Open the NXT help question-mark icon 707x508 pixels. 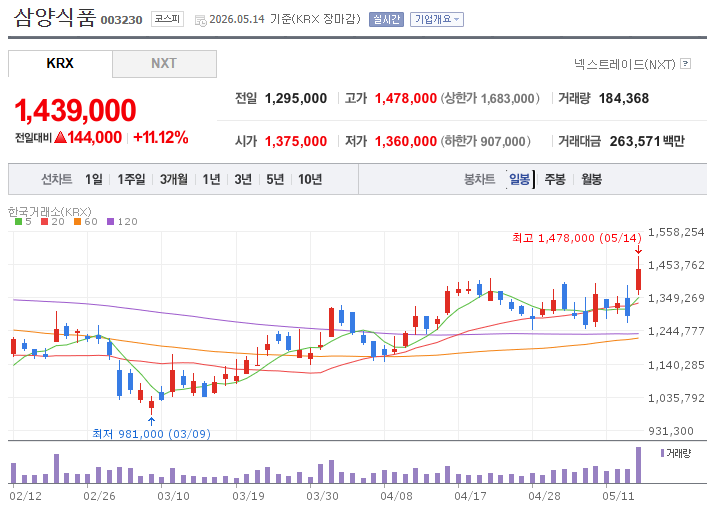point(685,64)
